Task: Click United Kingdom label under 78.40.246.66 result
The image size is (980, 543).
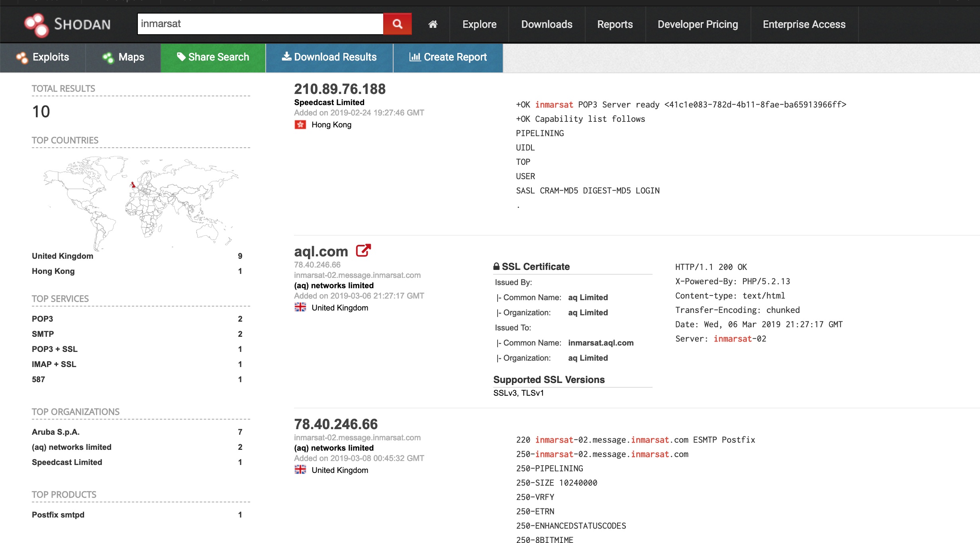Action: tap(340, 470)
